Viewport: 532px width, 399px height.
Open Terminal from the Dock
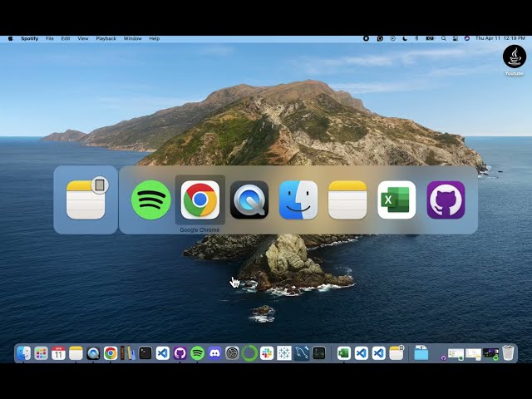[145, 353]
